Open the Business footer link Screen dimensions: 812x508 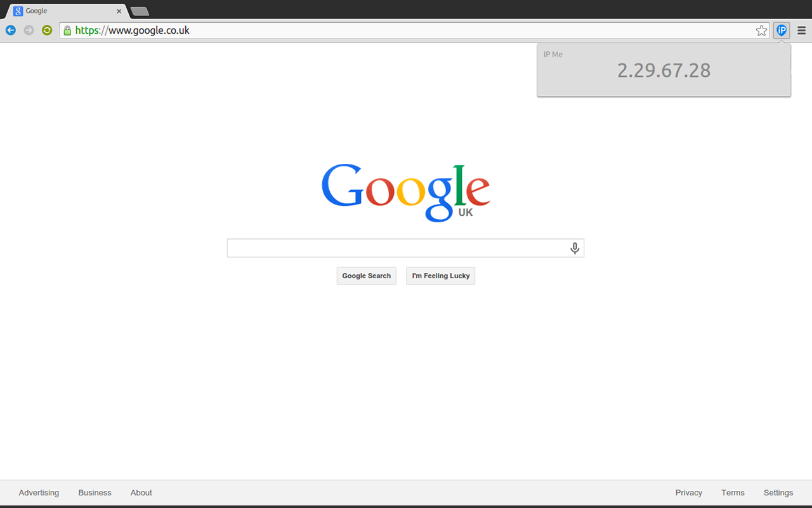point(95,493)
